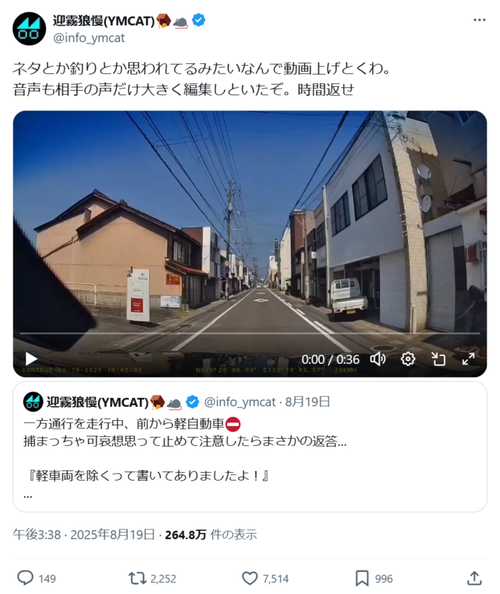The height and width of the screenshot is (594, 500).
Task: Open the author's display name 迎霧狼慢(YMCAT)
Action: click(103, 21)
